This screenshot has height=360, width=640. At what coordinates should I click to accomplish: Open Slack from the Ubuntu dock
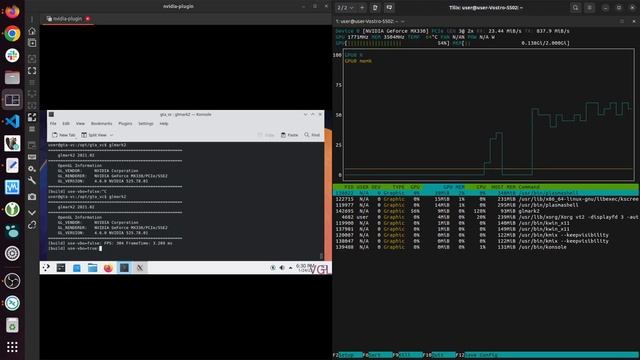(12, 55)
